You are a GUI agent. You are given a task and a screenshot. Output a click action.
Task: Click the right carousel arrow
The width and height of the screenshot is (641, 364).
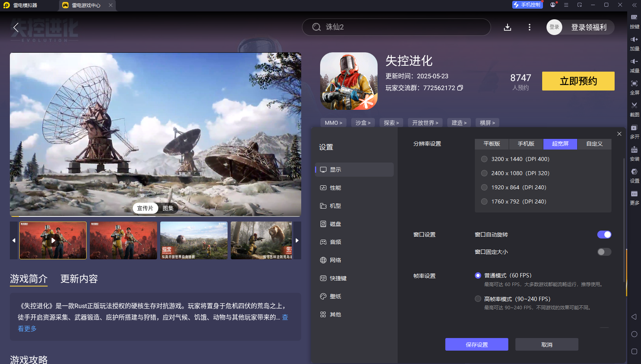(297, 240)
